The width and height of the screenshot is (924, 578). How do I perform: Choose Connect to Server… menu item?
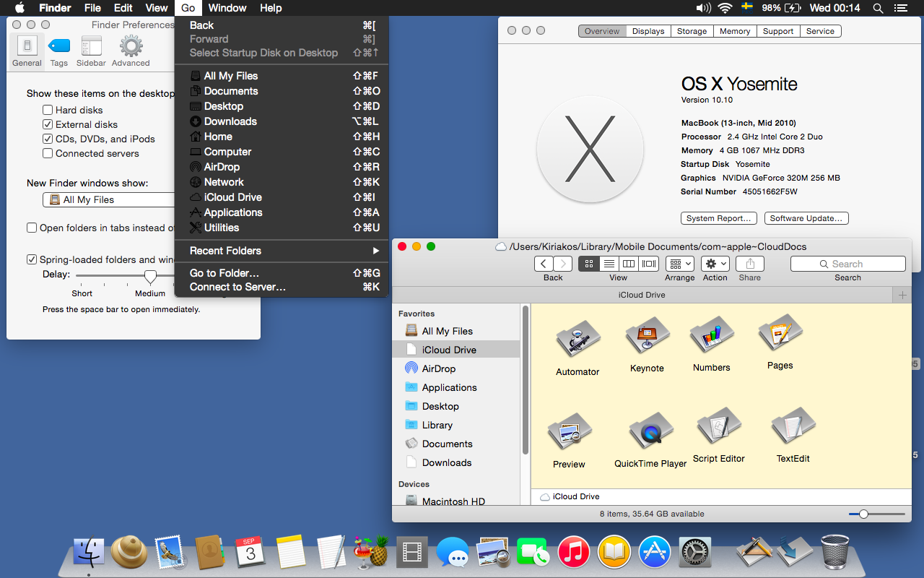click(x=282, y=287)
